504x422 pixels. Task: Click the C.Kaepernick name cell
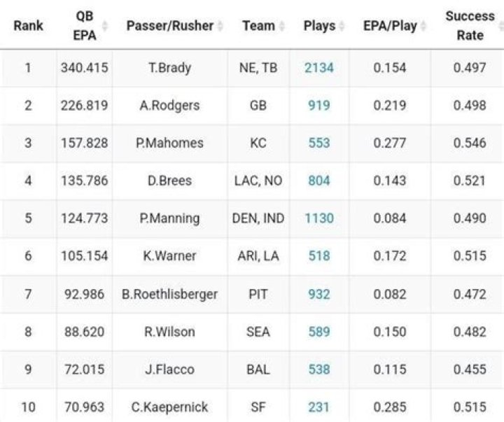[x=169, y=407]
